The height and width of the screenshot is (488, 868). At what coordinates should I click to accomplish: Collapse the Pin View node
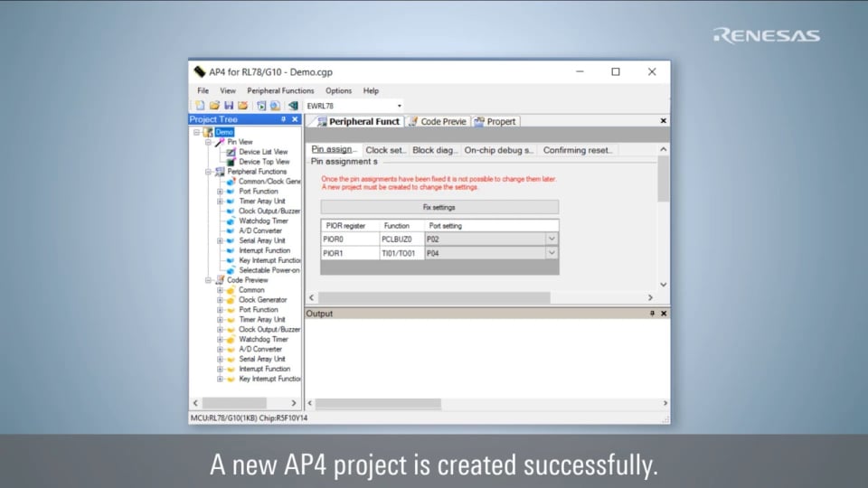coord(208,142)
